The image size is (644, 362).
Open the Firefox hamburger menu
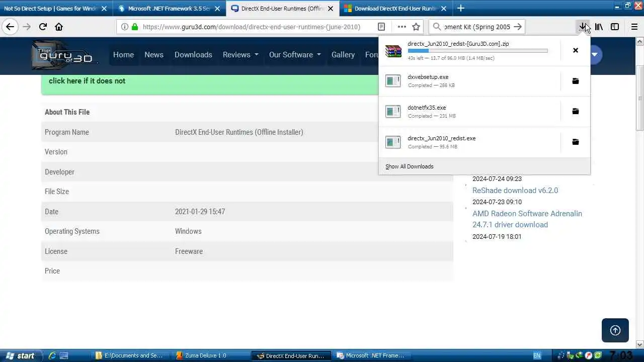(x=634, y=27)
